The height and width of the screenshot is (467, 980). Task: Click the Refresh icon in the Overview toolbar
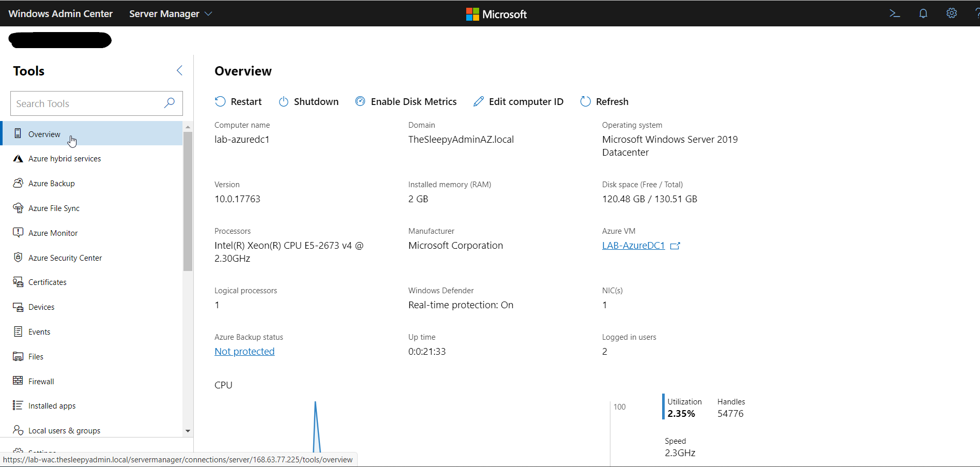click(x=585, y=101)
